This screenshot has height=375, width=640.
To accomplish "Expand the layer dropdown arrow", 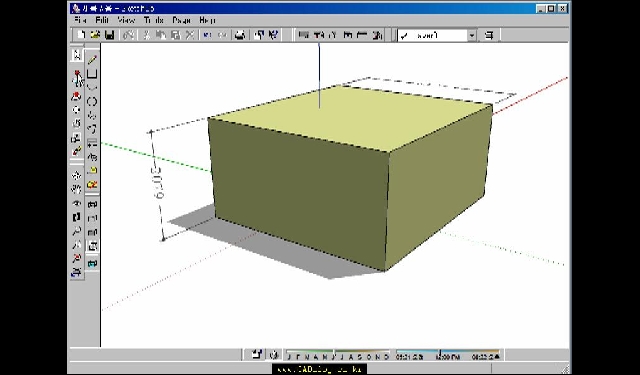I will pyautogui.click(x=472, y=36).
